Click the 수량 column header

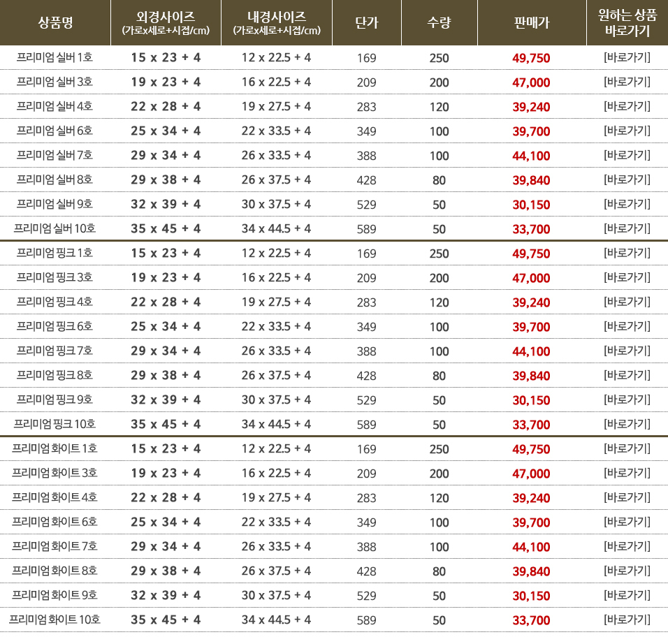point(439,23)
